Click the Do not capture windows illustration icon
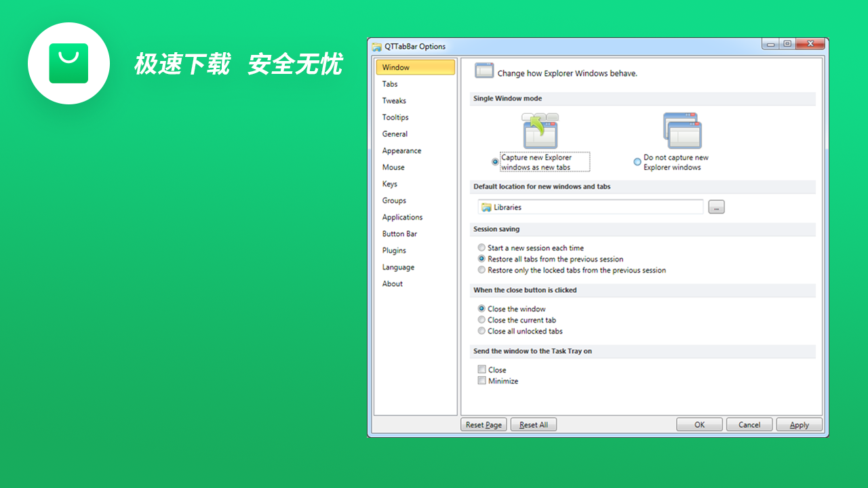Screen dimensions: 868x488 click(682, 130)
